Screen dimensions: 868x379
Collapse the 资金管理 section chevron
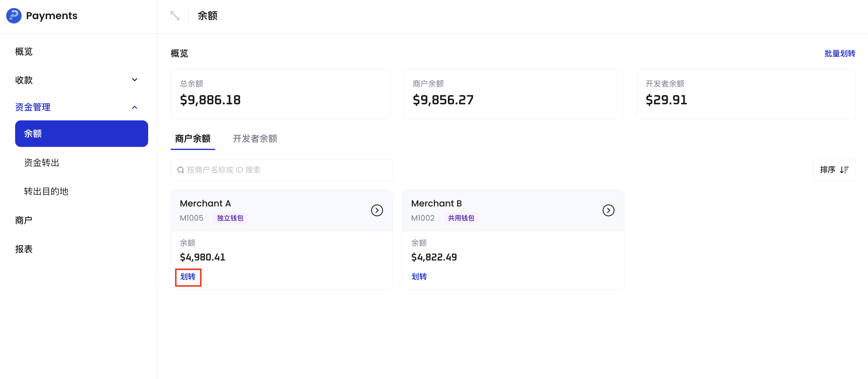(135, 107)
